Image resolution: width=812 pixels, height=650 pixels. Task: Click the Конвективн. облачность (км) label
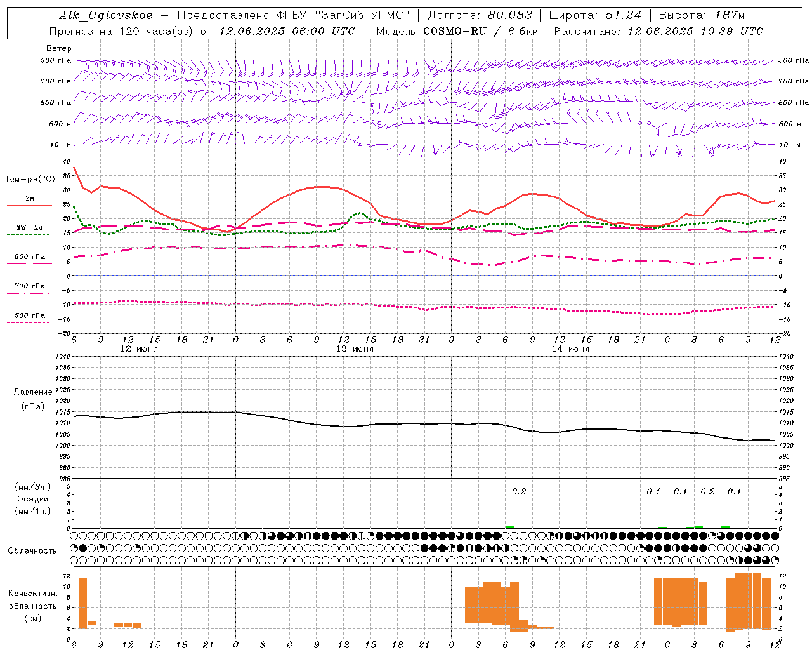32,606
